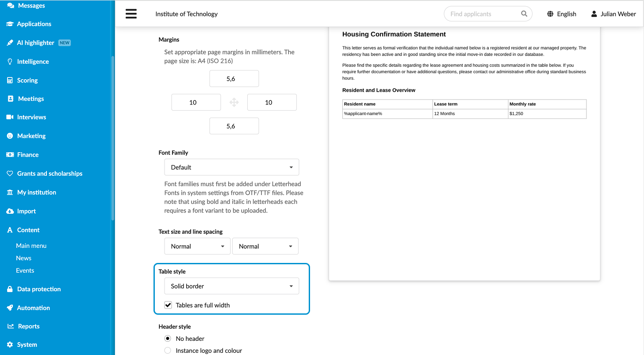Click the Meetings contact icon
The height and width of the screenshot is (355, 644).
(11, 99)
